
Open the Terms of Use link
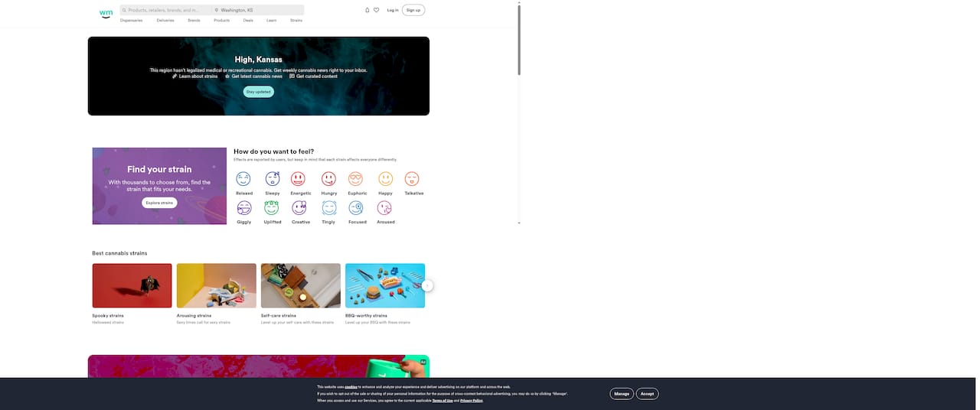(443, 401)
